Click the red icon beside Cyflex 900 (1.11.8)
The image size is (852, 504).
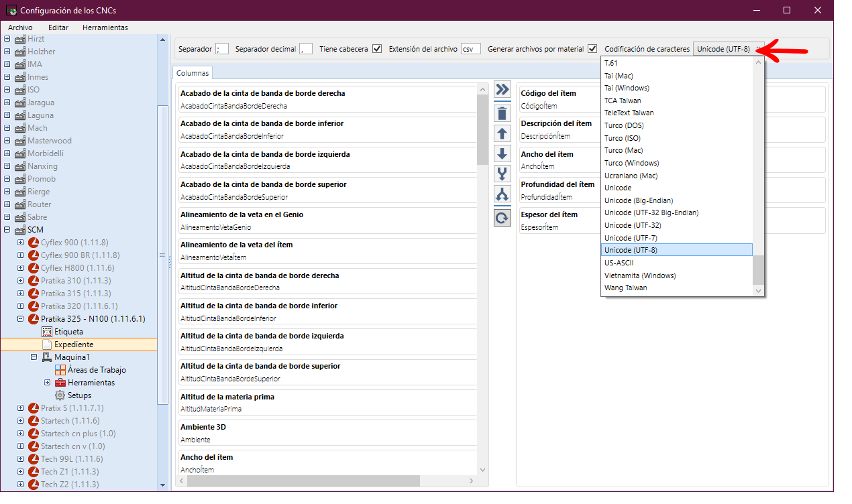click(34, 243)
